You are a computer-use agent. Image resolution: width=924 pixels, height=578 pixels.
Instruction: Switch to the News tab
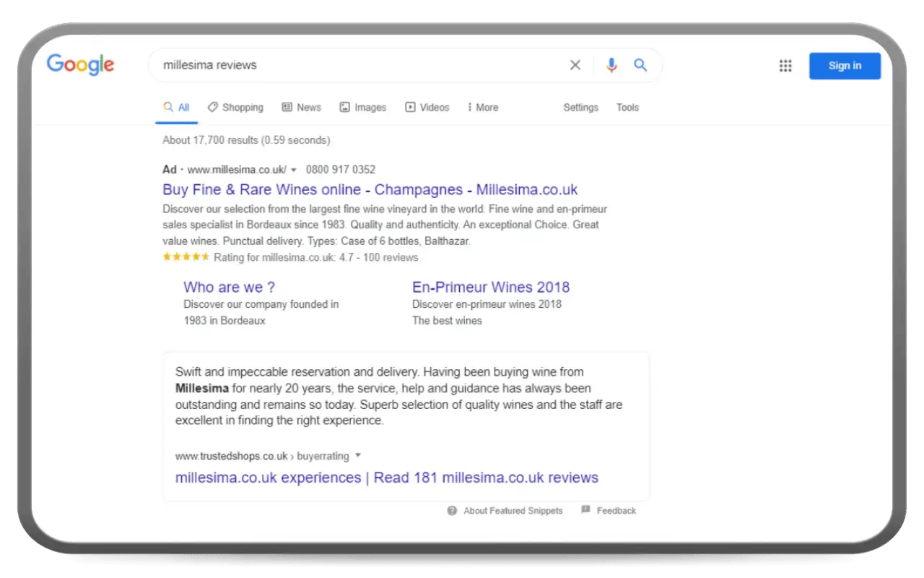click(x=301, y=107)
